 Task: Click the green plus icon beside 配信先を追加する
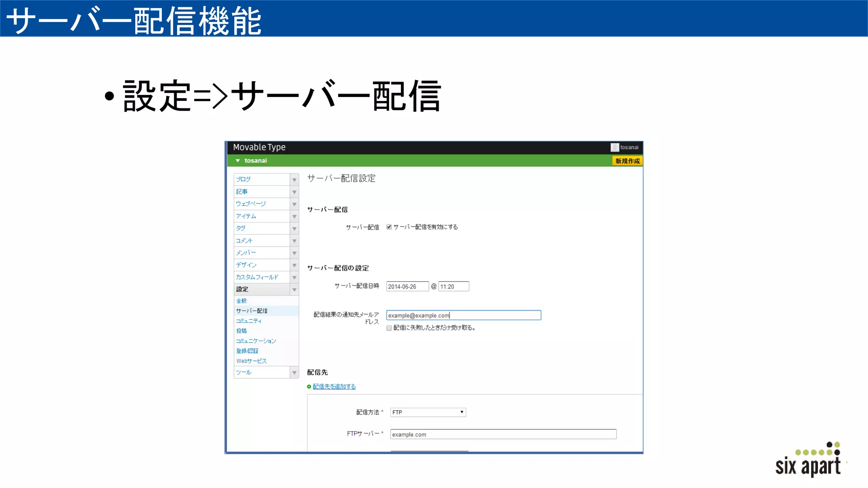click(x=309, y=386)
